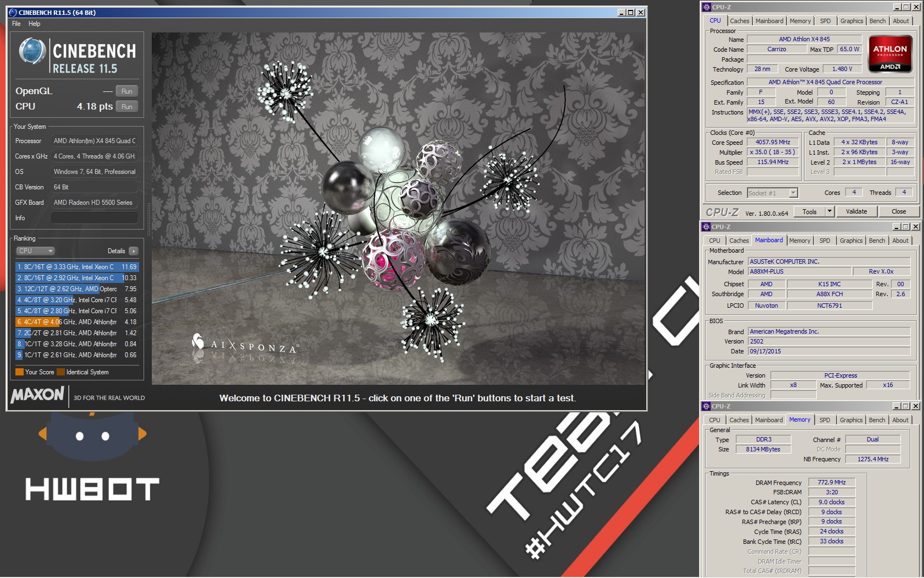Screen dimensions: 924x578
Task: Open About tab in top CPU-Z window
Action: [x=901, y=21]
